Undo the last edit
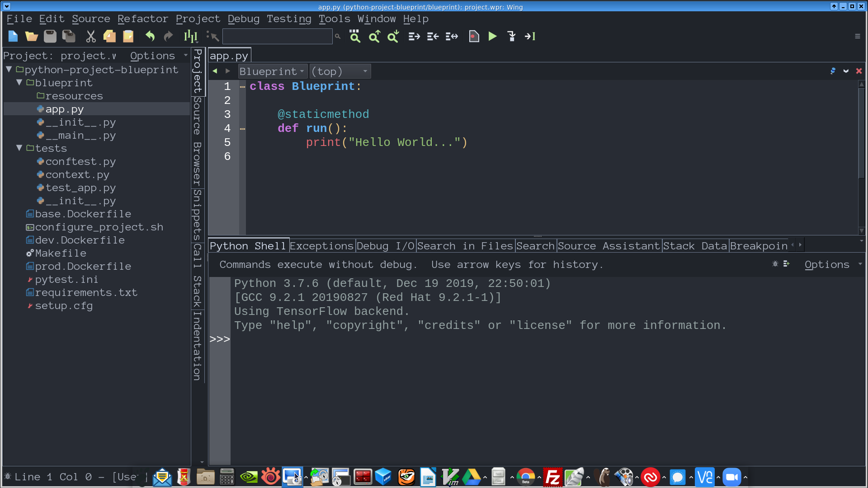The width and height of the screenshot is (868, 488). point(150,36)
